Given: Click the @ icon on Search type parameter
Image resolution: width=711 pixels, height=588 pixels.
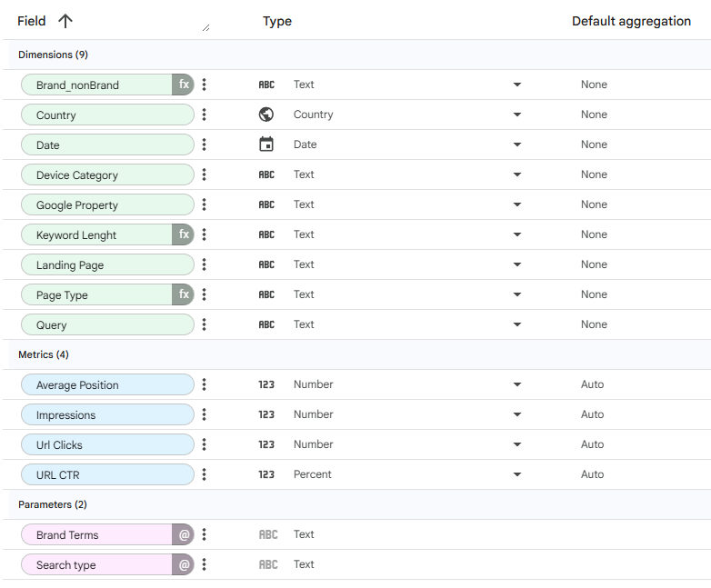Looking at the screenshot, I should click(184, 564).
